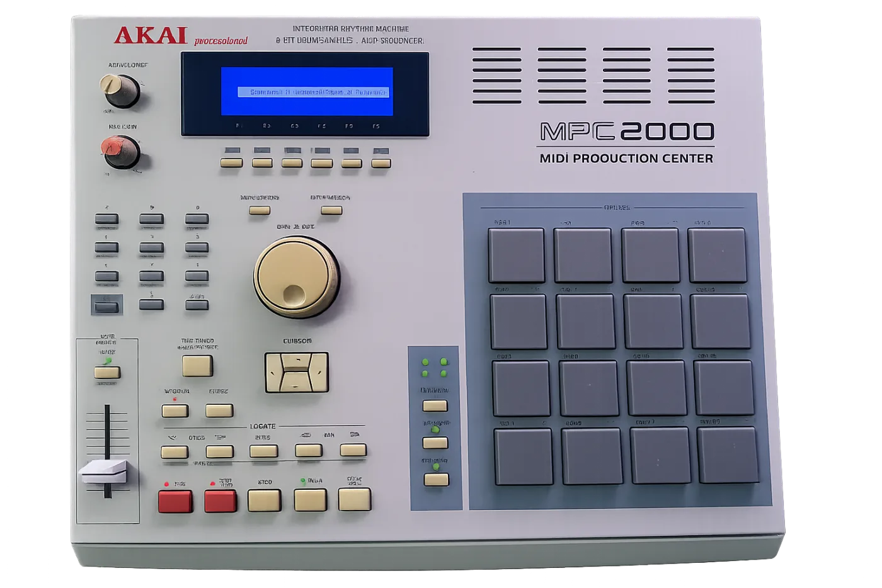The height and width of the screenshot is (588, 882).
Task: Turn the red record gain knob
Action: coord(121,151)
